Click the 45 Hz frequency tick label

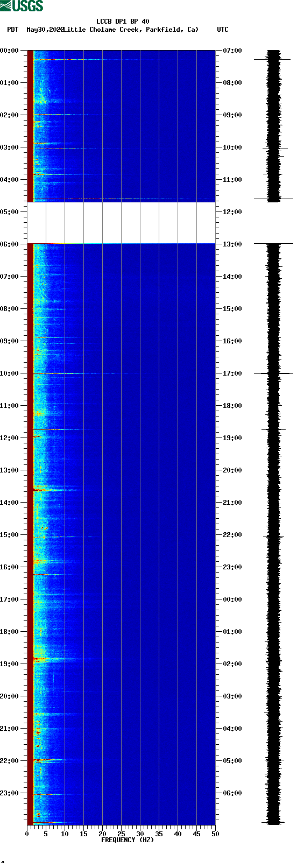[196, 834]
